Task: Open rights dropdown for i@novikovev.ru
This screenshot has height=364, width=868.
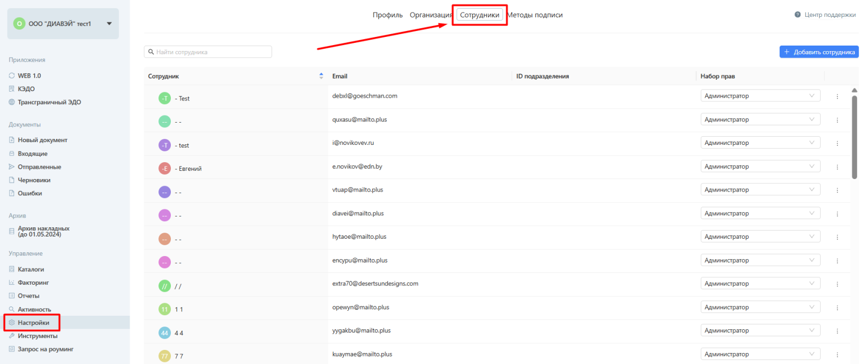Action: click(759, 143)
